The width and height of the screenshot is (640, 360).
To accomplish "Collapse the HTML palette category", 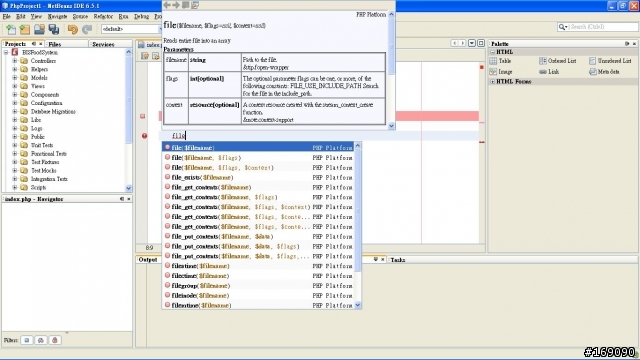I will 493,52.
